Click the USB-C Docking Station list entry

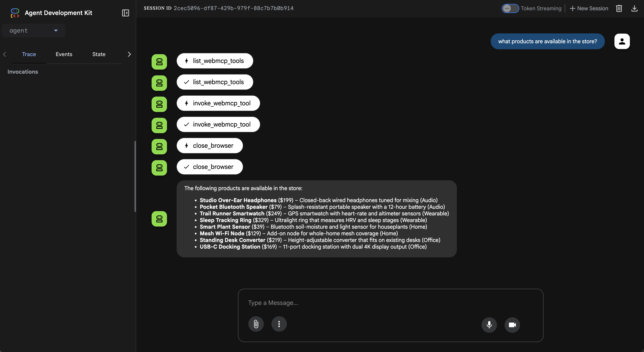point(313,247)
